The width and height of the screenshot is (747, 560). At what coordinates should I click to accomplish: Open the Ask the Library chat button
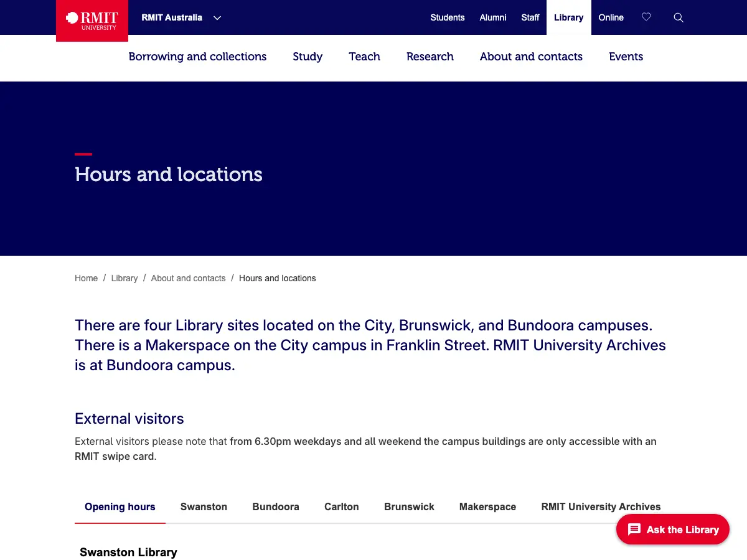(x=673, y=530)
